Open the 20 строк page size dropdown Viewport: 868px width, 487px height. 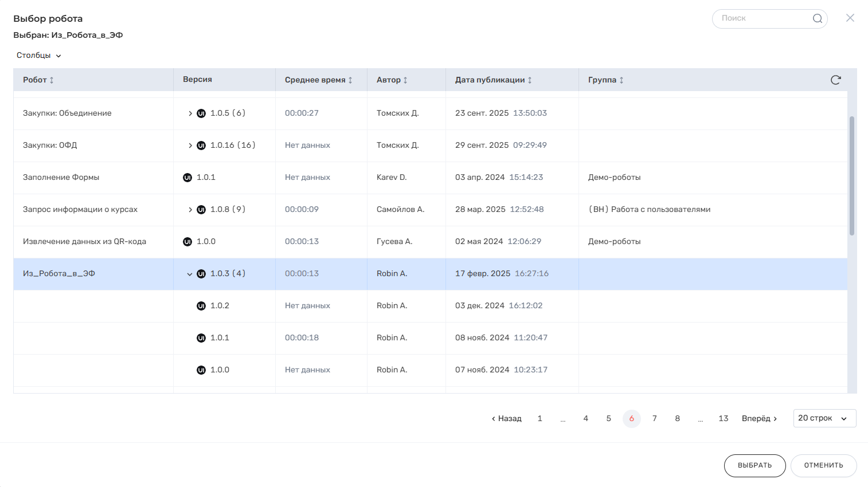[824, 418]
